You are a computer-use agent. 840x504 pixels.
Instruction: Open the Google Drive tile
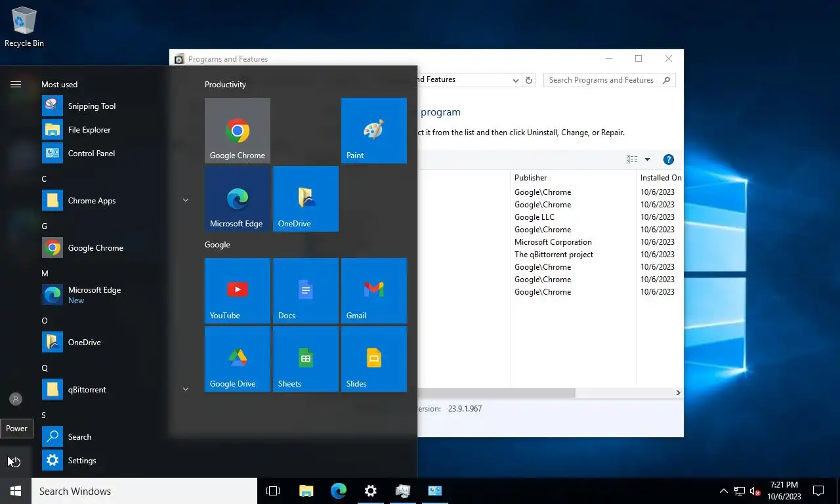click(238, 359)
